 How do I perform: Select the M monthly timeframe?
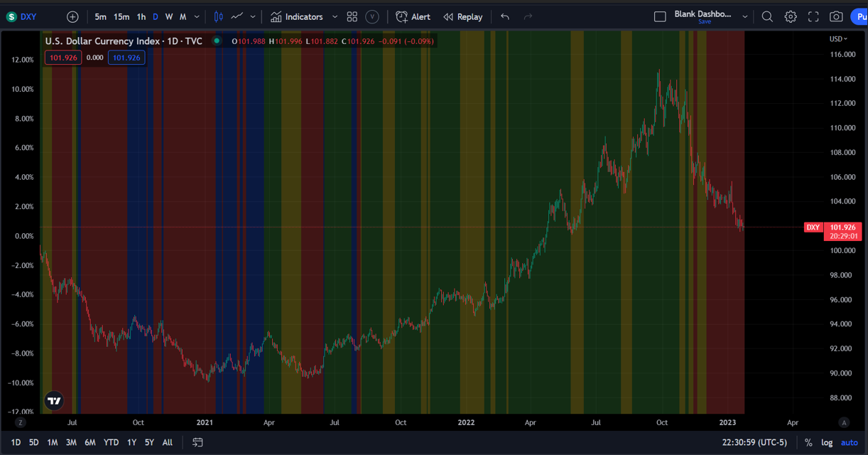tap(183, 16)
